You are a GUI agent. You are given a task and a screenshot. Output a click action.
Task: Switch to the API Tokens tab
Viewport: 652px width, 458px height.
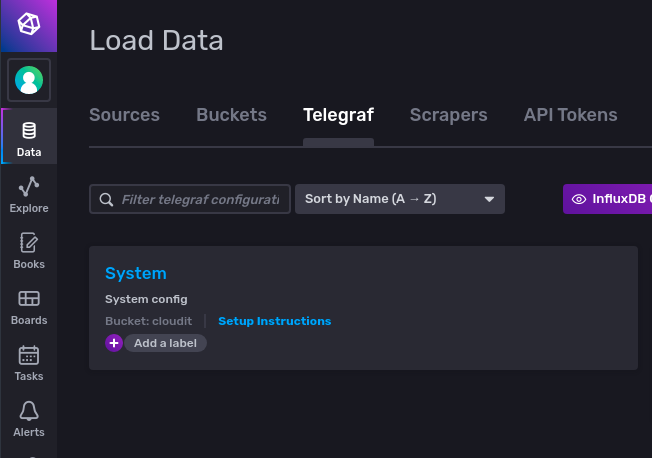pyautogui.click(x=570, y=115)
